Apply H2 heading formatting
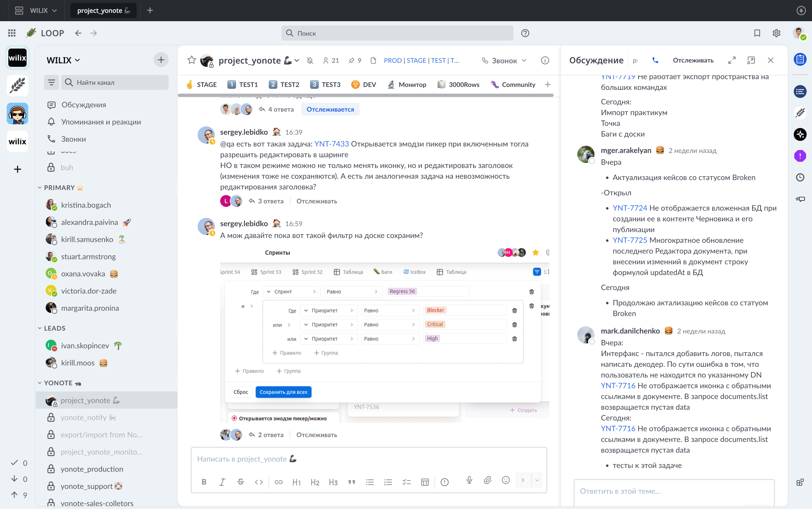812x509 pixels. (x=315, y=482)
